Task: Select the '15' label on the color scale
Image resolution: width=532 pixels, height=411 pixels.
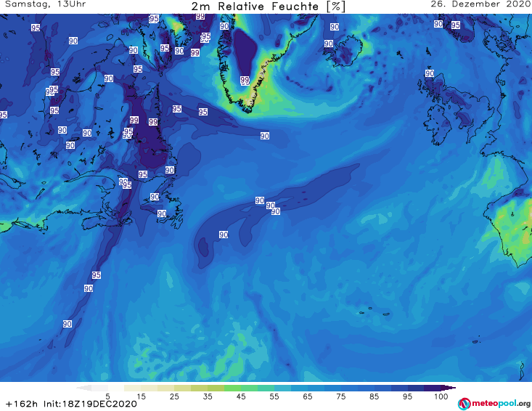Action: [141, 396]
